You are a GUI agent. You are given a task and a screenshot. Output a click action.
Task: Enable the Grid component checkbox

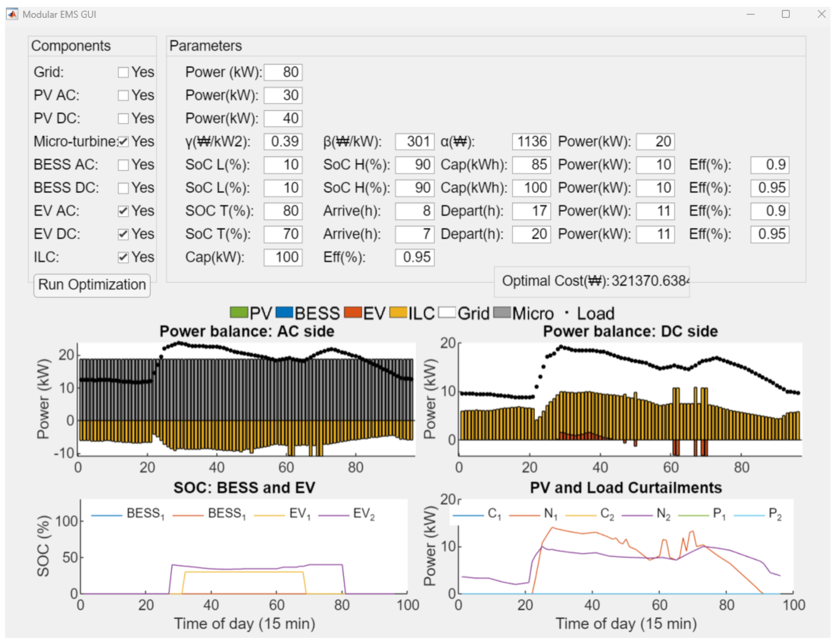coord(123,73)
